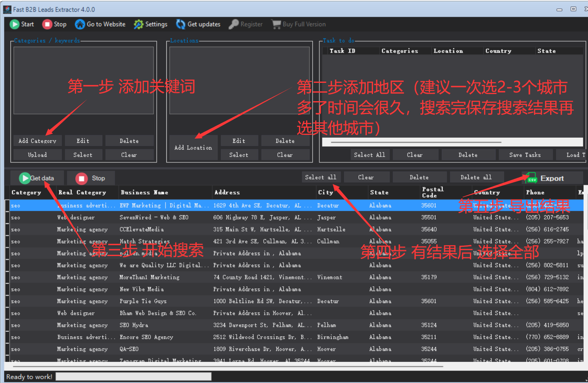Click Save Tasks button
The image size is (588, 383).
coord(525,155)
